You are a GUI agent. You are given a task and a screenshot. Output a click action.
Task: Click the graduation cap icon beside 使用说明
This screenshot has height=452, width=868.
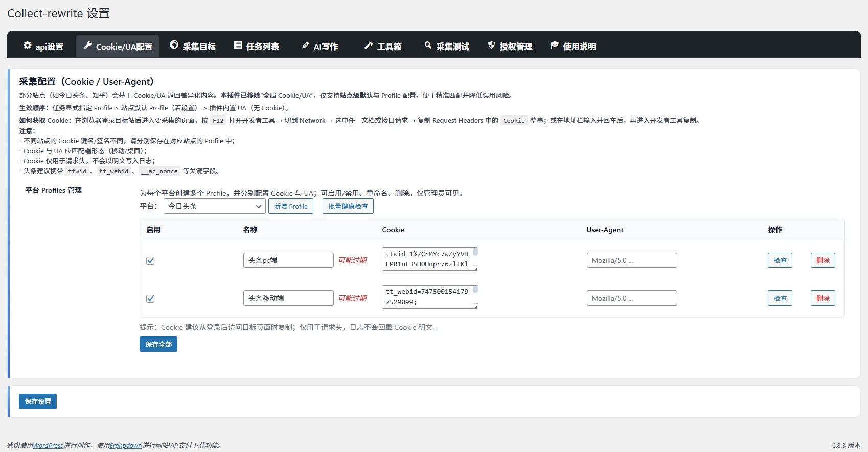555,46
